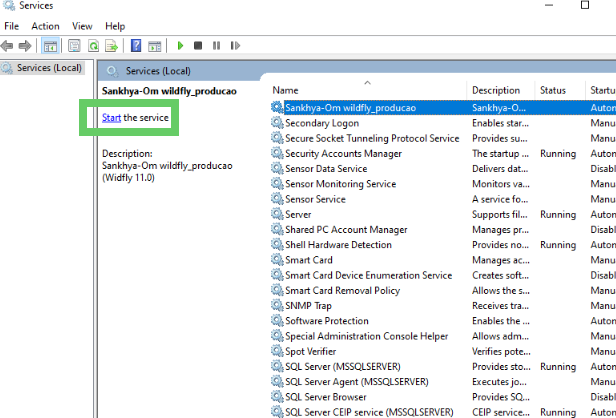Viewport: 616px width, 418px height.
Task: Open Properties via the toolbar icon
Action: click(74, 46)
